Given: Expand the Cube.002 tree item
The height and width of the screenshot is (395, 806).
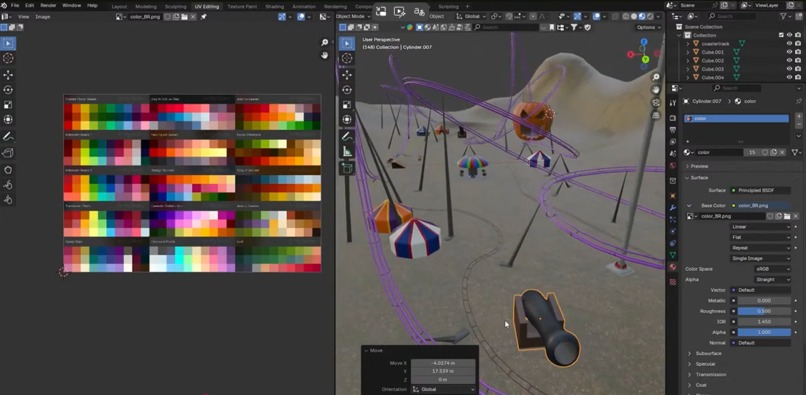Looking at the screenshot, I should (688, 61).
